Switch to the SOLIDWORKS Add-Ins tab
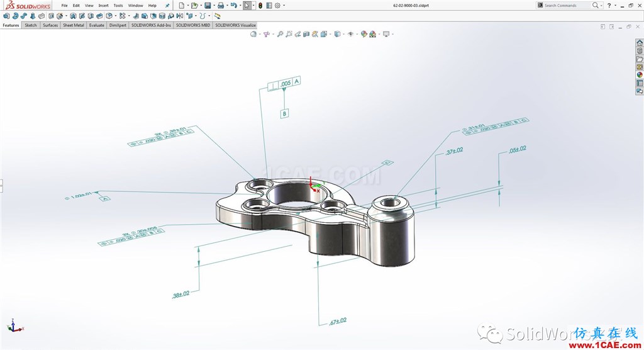 tap(151, 25)
